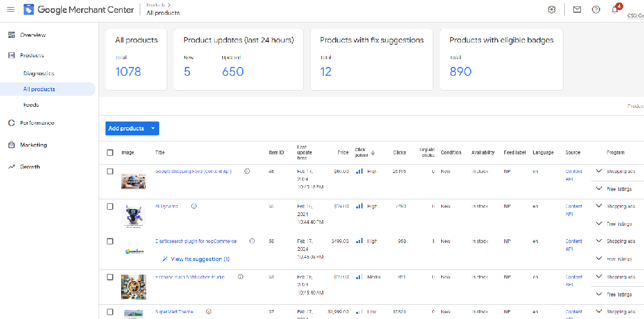Open the notifications bell
This screenshot has height=319, width=644.
[x=616, y=9]
